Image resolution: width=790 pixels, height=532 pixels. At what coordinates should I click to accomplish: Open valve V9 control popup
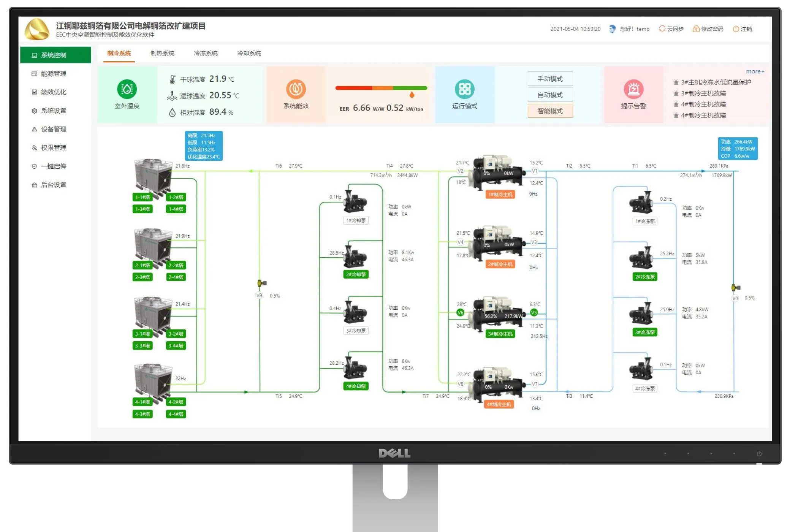pyautogui.click(x=258, y=295)
